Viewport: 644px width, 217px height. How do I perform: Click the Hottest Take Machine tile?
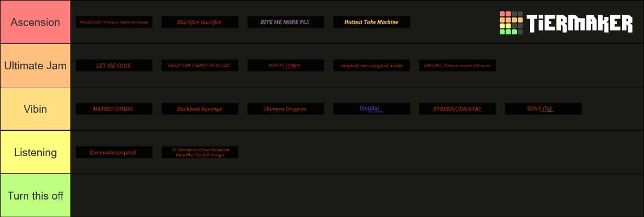pos(371,22)
